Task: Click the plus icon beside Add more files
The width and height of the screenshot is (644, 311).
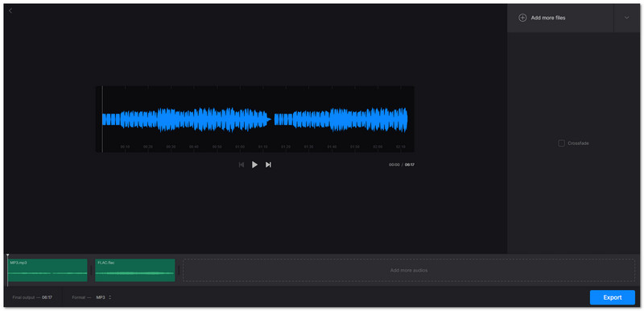Action: point(522,18)
